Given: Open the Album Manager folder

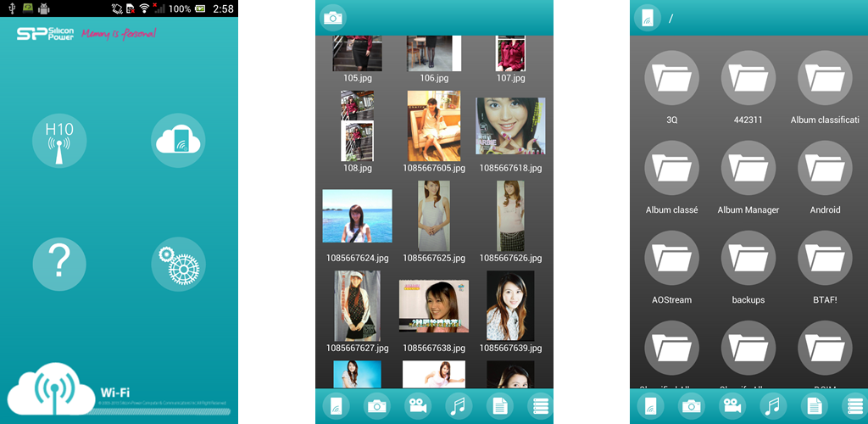Looking at the screenshot, I should [x=748, y=168].
